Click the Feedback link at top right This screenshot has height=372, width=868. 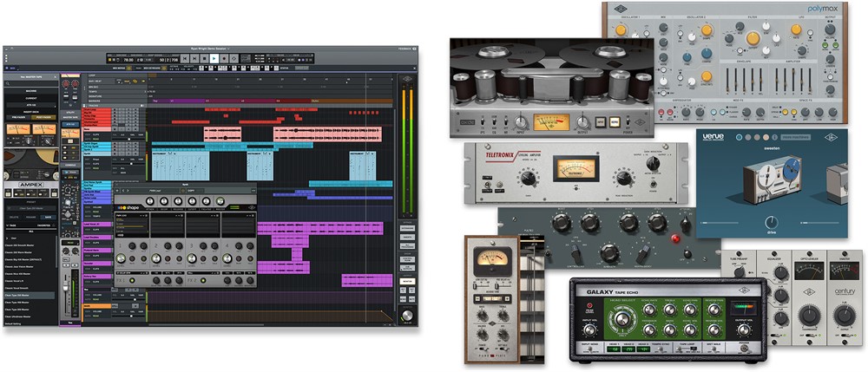tap(404, 48)
